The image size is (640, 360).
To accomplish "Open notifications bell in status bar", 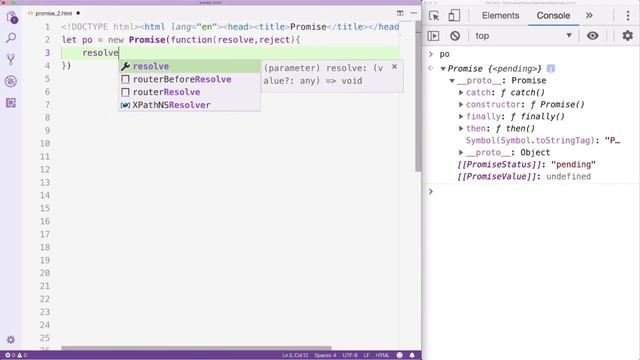I will (x=412, y=355).
